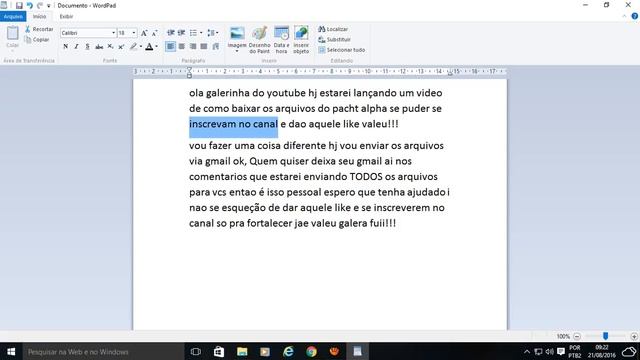Toggle strikethrough (abc) formatting
The height and width of the screenshot is (360, 640).
[99, 47]
